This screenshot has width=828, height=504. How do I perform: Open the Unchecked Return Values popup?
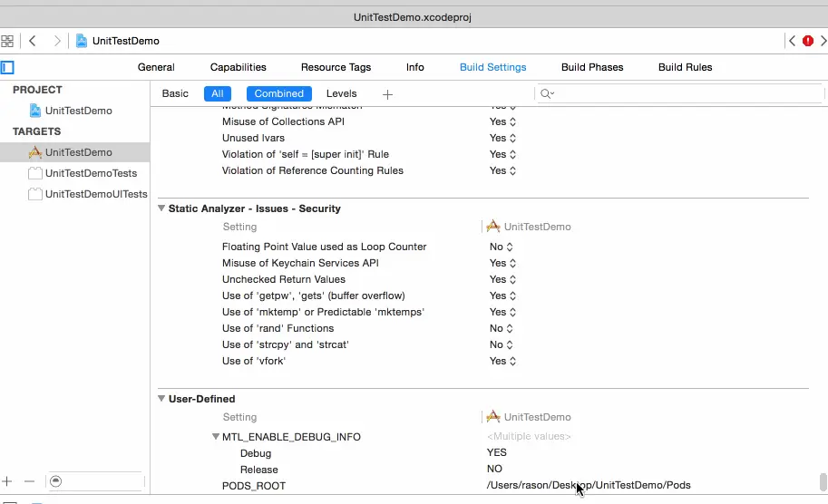(x=502, y=279)
